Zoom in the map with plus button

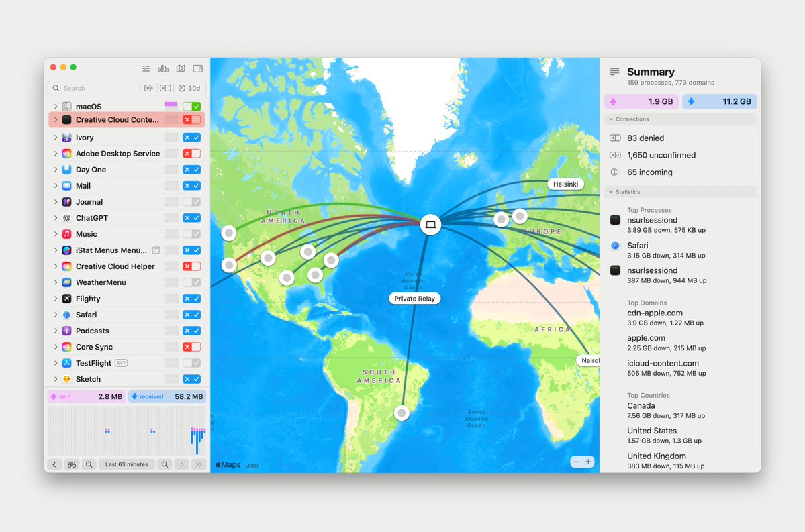click(x=588, y=462)
